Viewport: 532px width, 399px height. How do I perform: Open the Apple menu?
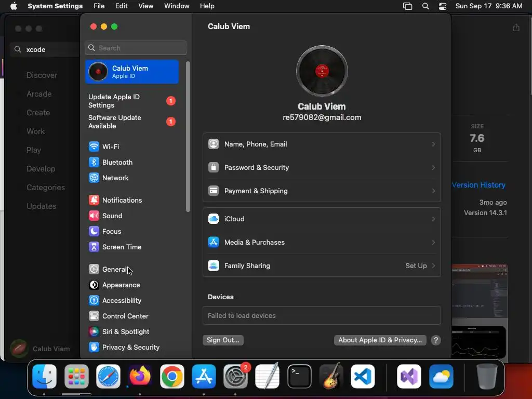[14, 6]
